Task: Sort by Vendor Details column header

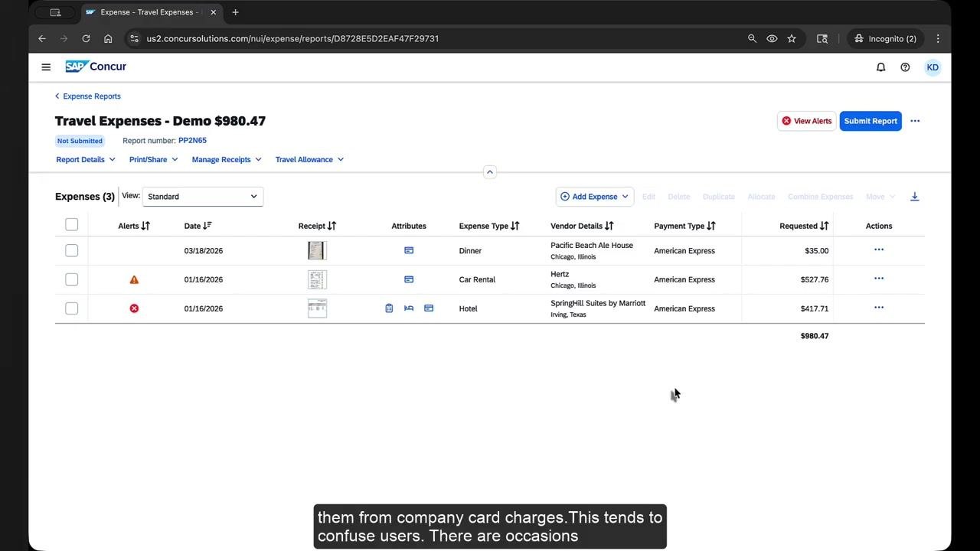Action: point(582,226)
